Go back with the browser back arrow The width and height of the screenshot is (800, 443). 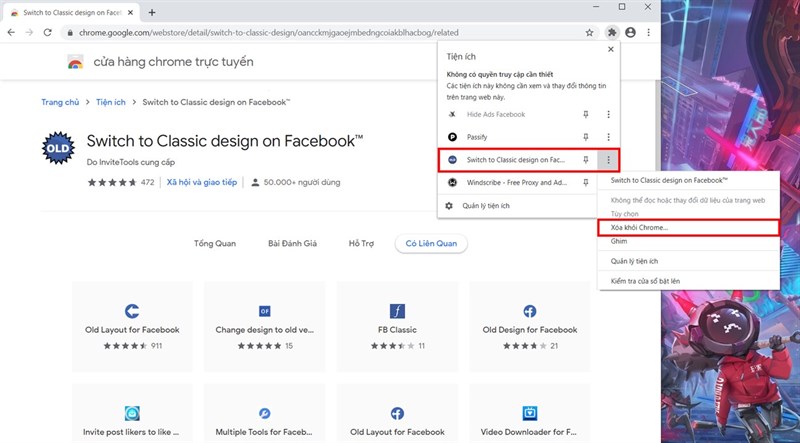(x=11, y=32)
